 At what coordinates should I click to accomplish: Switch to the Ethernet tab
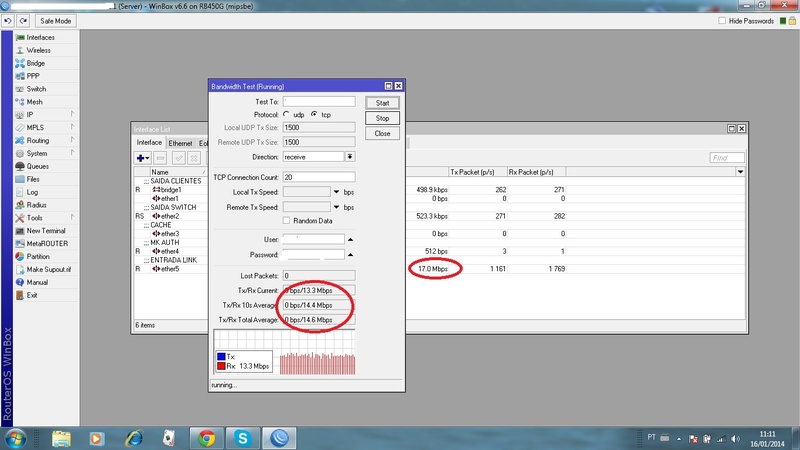[x=180, y=143]
